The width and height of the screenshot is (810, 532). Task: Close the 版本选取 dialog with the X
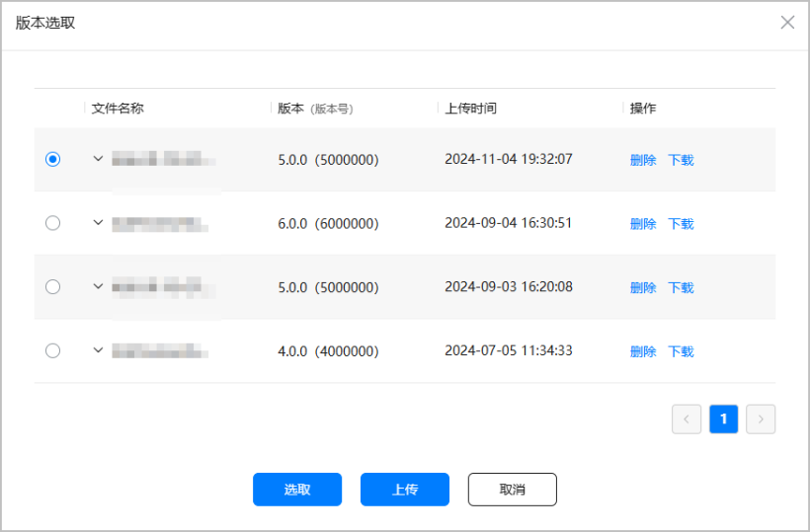click(787, 22)
